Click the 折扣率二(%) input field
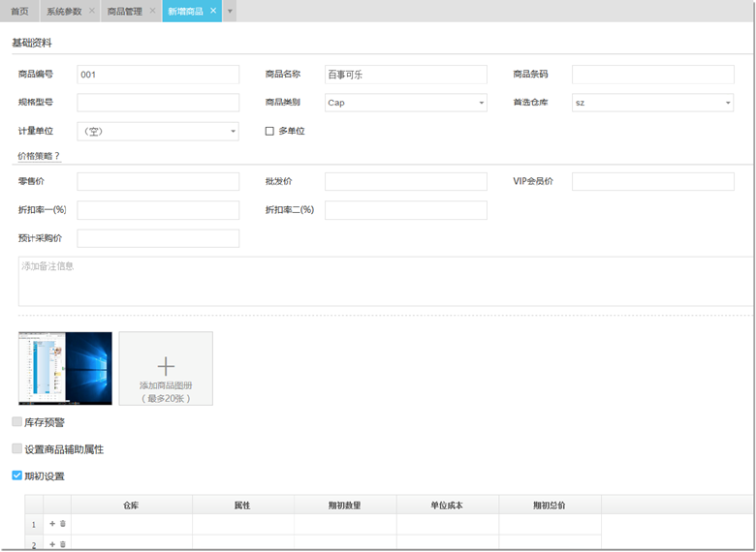Viewport: 756px width, 552px height. tap(406, 210)
